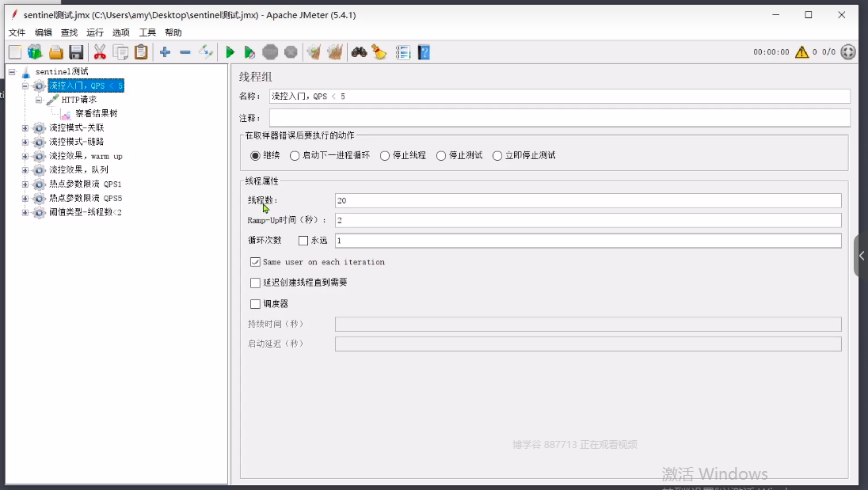Click the 循环次数 field showing 1
868x490 pixels.
pos(588,241)
